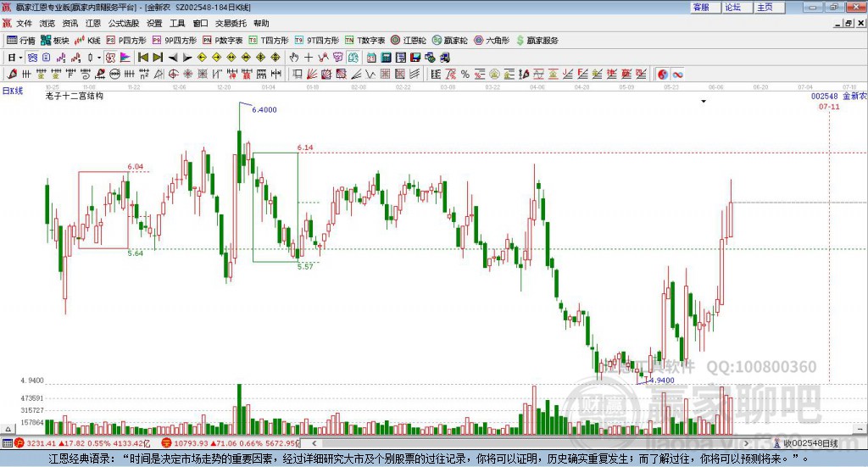Expand the 日 period dropdown arrow
This screenshot has height=467, width=868.
coord(20,58)
